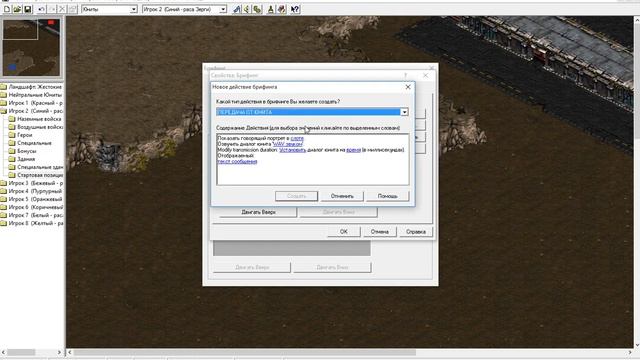This screenshot has width=640, height=360.
Task: Click the слоте link in action contents
Action: [297, 138]
